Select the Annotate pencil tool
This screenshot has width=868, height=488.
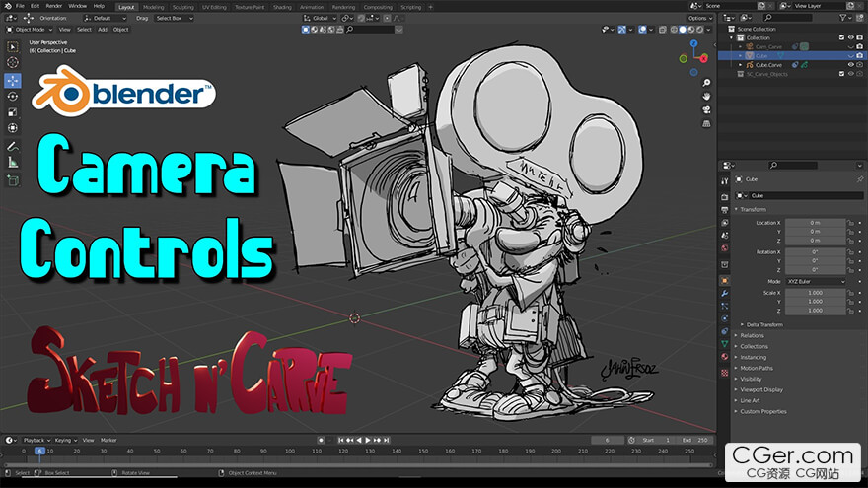pyautogui.click(x=13, y=146)
